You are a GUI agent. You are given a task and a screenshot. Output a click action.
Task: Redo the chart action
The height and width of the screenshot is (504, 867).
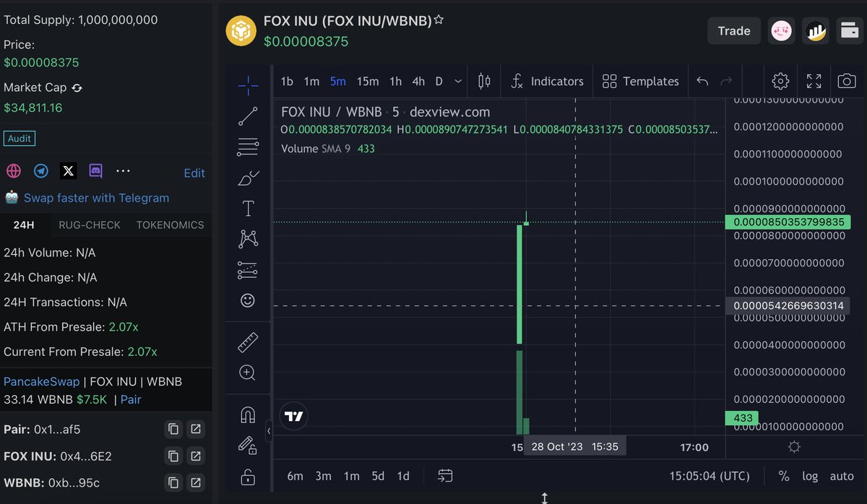[x=726, y=82]
